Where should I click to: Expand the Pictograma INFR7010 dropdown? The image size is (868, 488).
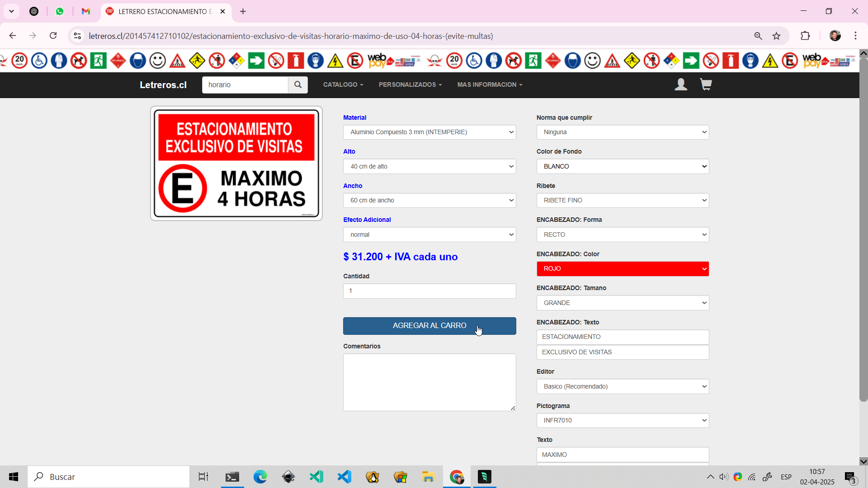pos(623,420)
